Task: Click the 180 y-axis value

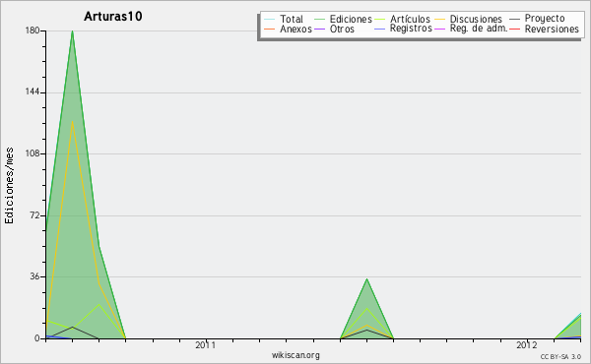Action: (x=33, y=30)
